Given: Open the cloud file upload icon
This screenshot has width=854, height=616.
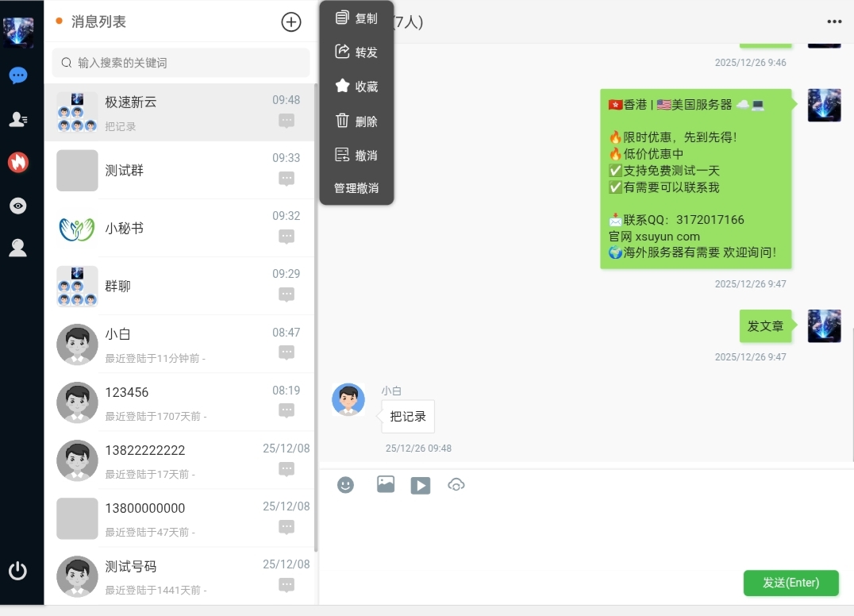Looking at the screenshot, I should (456, 484).
